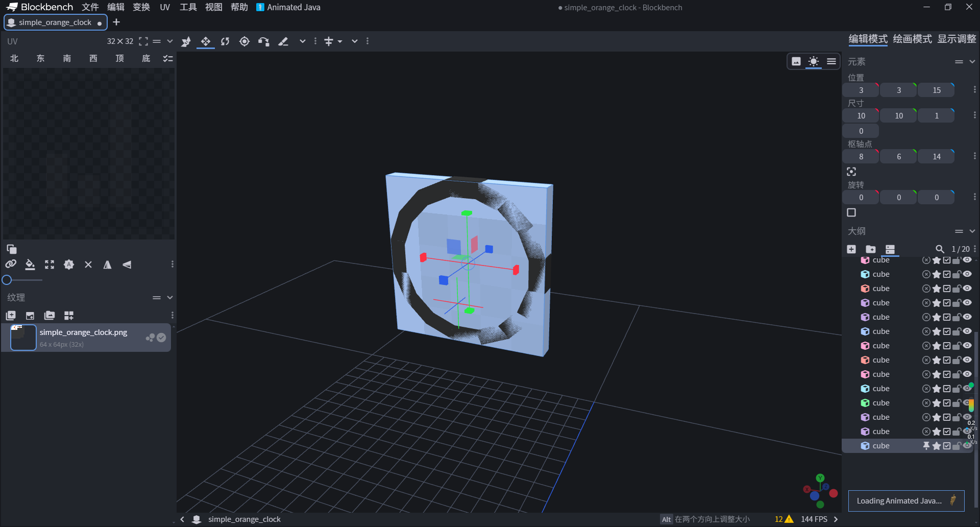Click the maximize UV icon
The width and height of the screenshot is (980, 527).
click(50, 265)
